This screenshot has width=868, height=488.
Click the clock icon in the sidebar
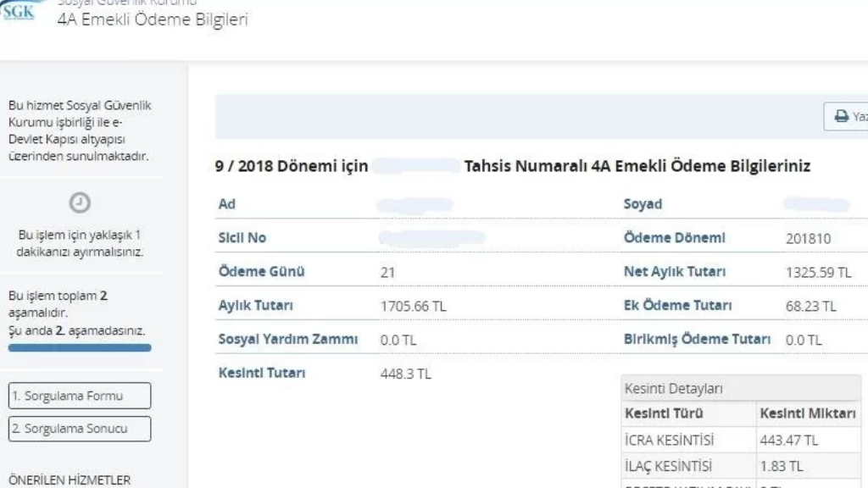(x=79, y=202)
